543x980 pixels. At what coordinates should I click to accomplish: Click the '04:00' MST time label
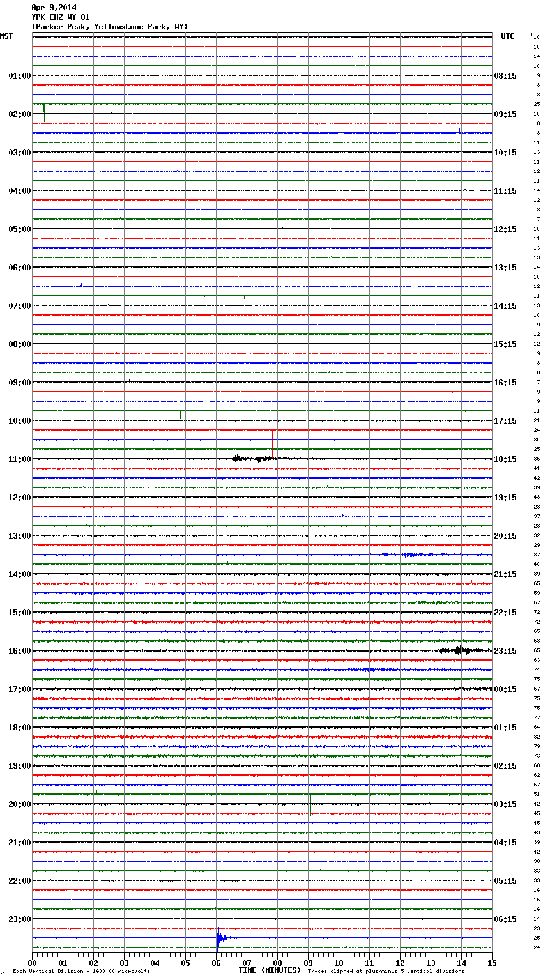coord(20,191)
